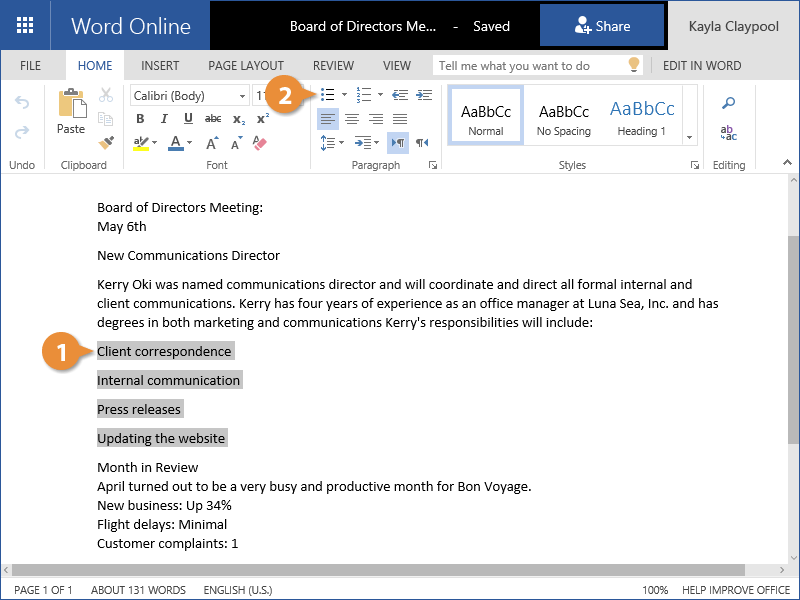Image resolution: width=800 pixels, height=600 pixels.
Task: Click the Tell me search box
Action: coord(530,66)
